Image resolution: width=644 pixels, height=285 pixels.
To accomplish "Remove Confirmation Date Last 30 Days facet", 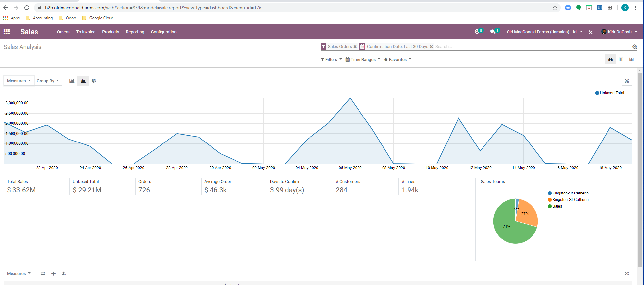I will (431, 47).
